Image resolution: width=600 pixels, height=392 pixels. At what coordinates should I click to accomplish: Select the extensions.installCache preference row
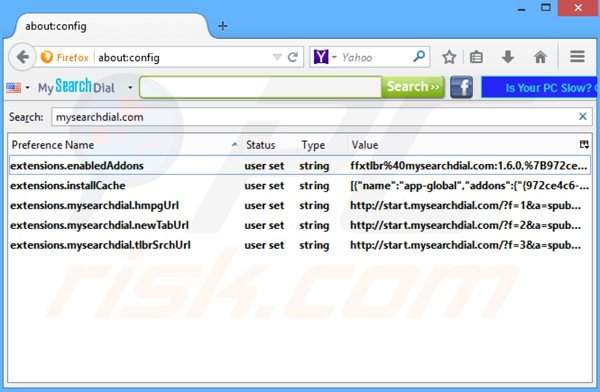[x=300, y=186]
